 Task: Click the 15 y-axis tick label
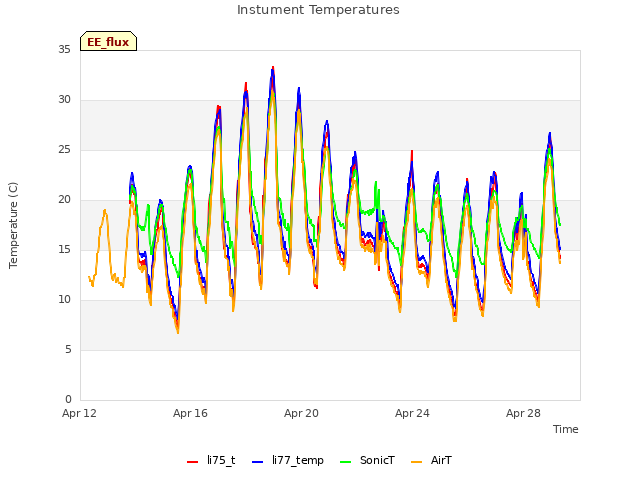pos(64,250)
